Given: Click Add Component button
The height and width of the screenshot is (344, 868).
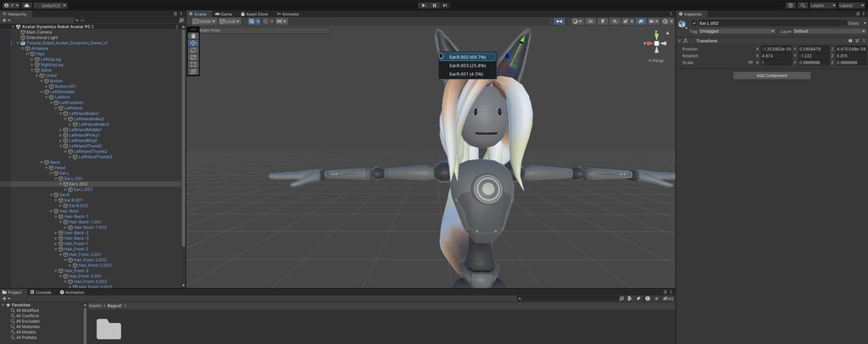Looking at the screenshot, I should (771, 75).
